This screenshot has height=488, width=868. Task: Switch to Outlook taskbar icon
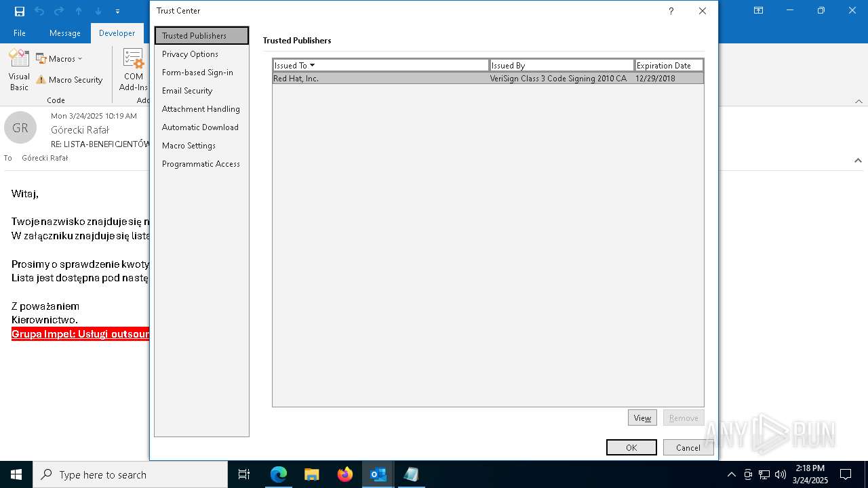378,474
